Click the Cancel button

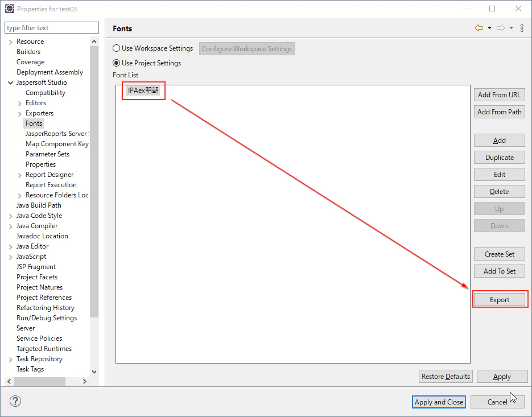tap(497, 402)
